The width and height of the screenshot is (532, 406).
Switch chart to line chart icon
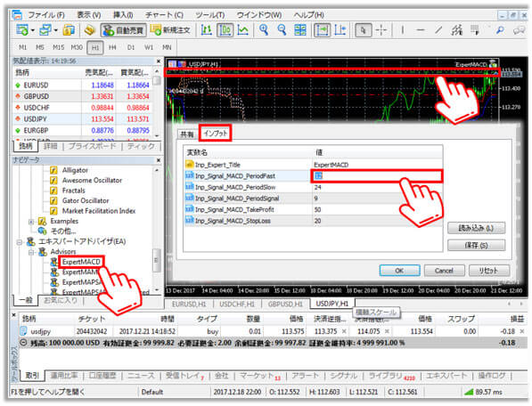243,30
